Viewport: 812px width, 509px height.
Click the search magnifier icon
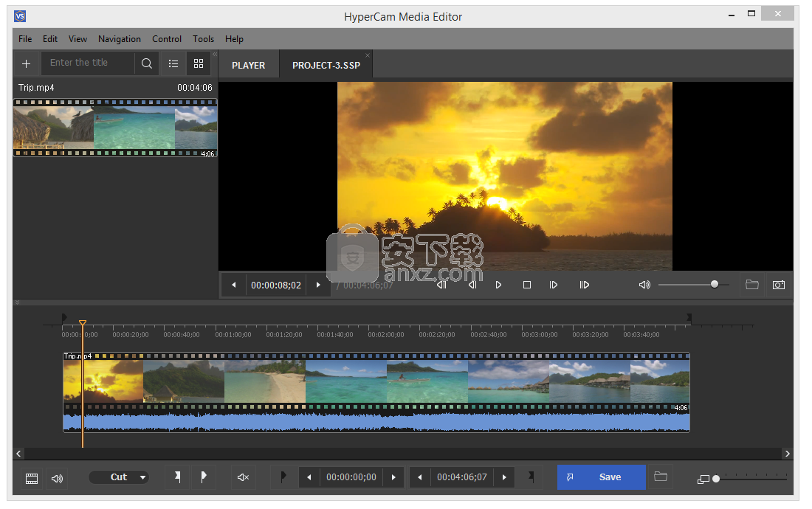pos(147,63)
